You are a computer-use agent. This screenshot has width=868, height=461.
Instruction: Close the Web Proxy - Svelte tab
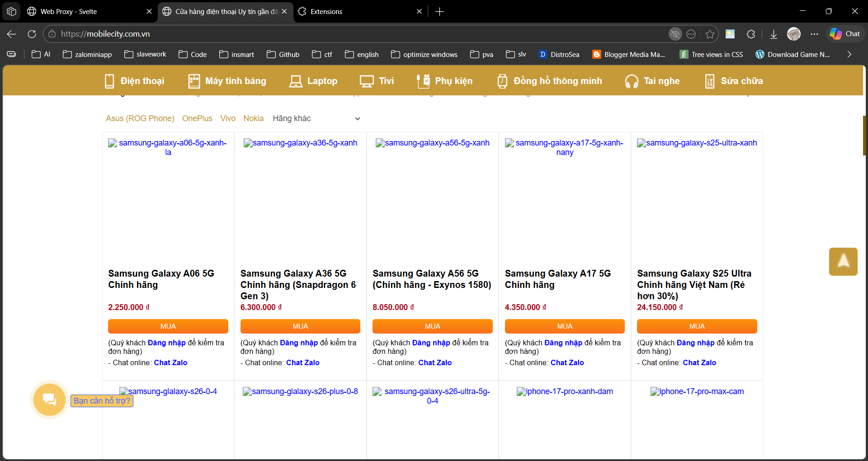[x=149, y=11]
